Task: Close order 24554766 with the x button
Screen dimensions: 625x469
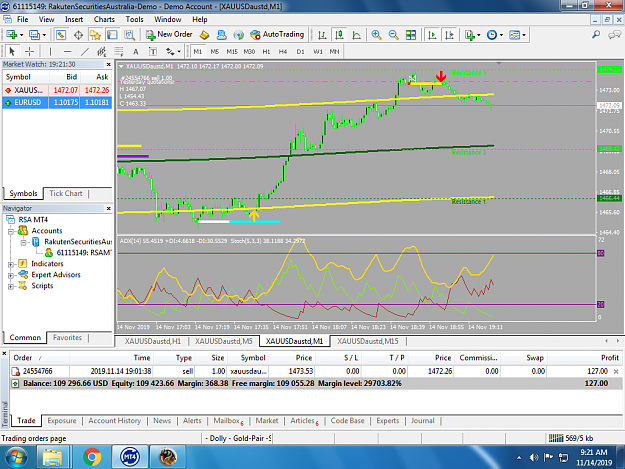Action: pos(616,371)
